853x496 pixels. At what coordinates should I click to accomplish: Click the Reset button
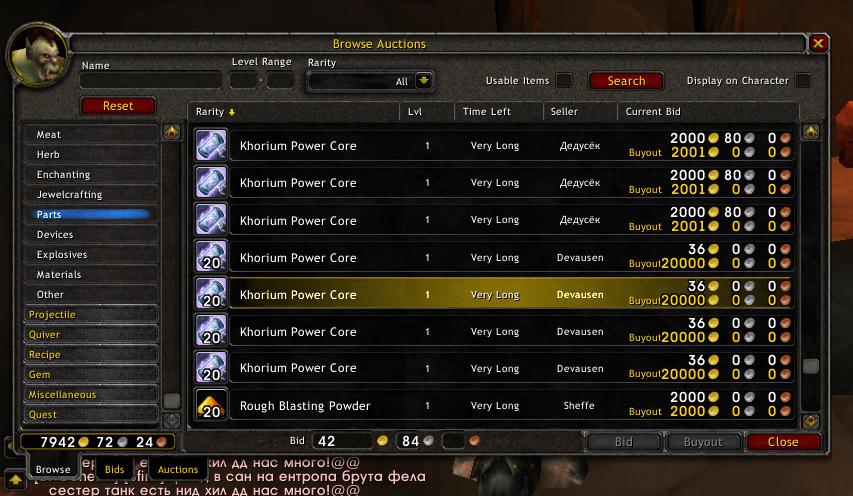click(x=118, y=106)
